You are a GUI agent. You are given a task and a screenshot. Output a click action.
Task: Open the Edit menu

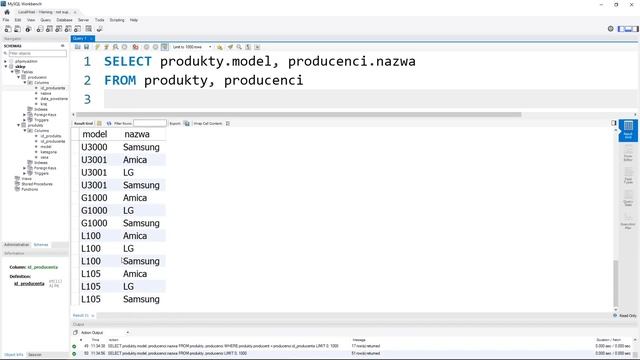18,20
